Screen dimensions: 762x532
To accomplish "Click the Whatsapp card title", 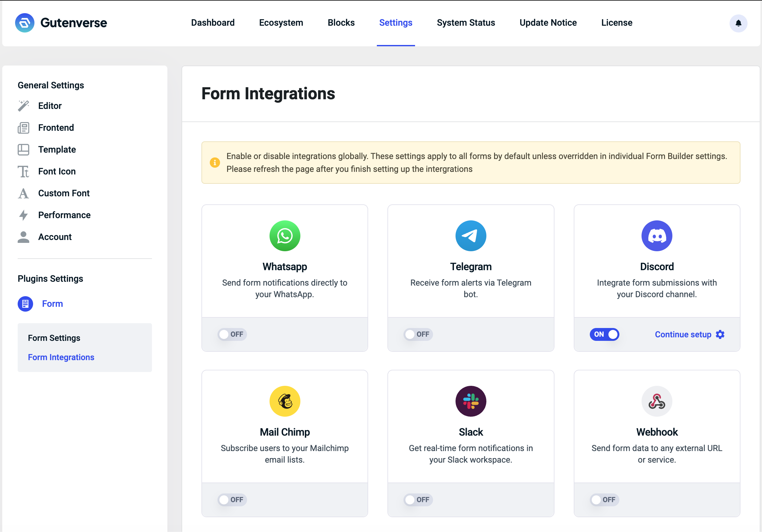I will [285, 267].
